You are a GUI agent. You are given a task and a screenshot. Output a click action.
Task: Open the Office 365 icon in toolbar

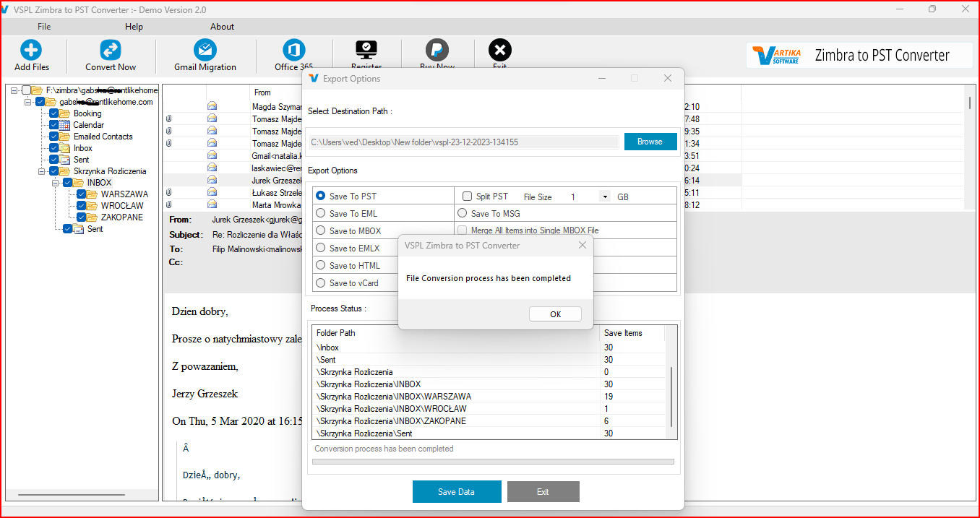[294, 50]
